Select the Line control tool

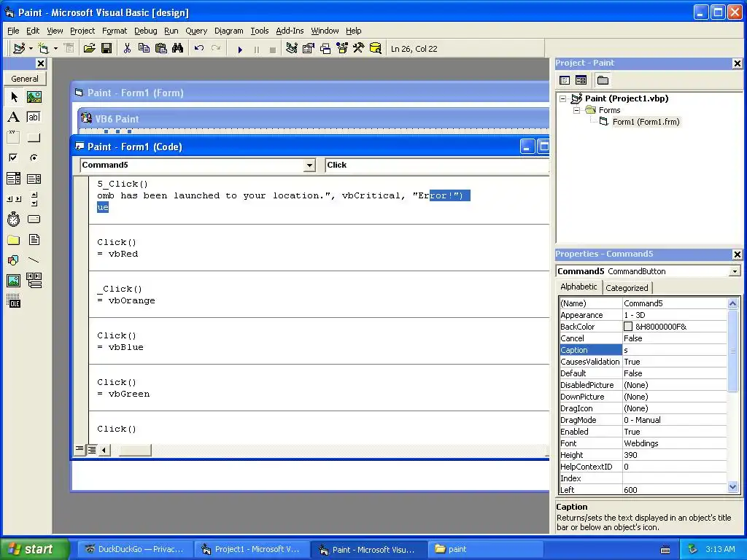pyautogui.click(x=34, y=260)
